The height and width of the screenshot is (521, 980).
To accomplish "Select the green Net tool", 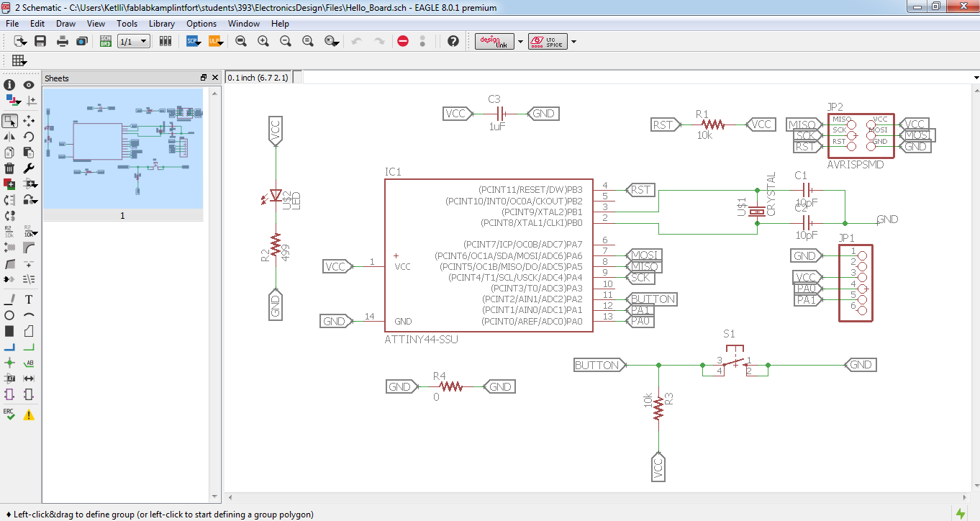I will [29, 347].
